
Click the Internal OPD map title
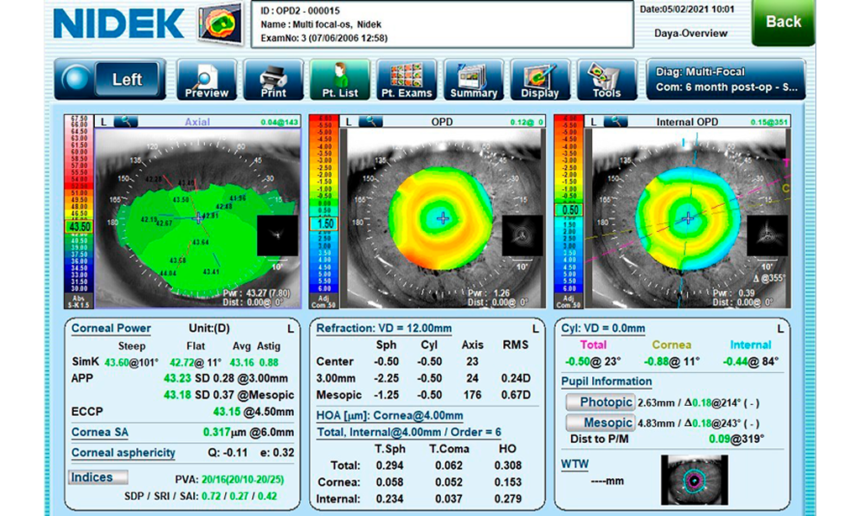pos(687,122)
